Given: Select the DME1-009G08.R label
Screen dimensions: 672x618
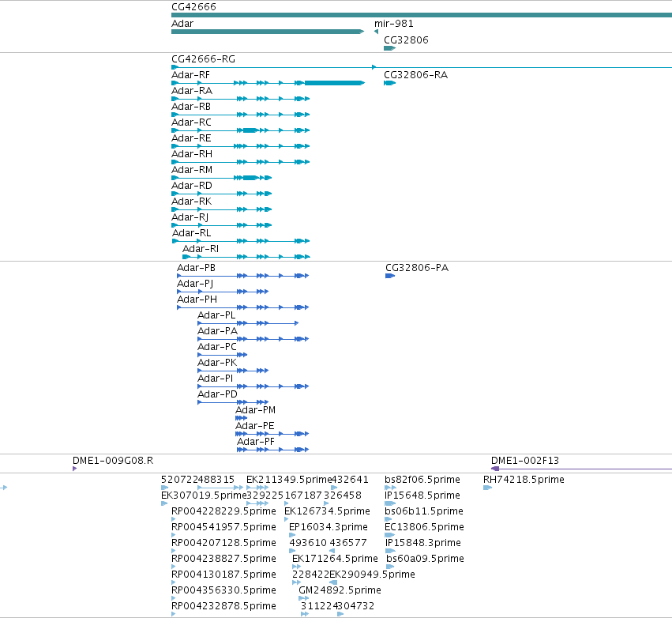Looking at the screenshot, I should (x=113, y=461).
